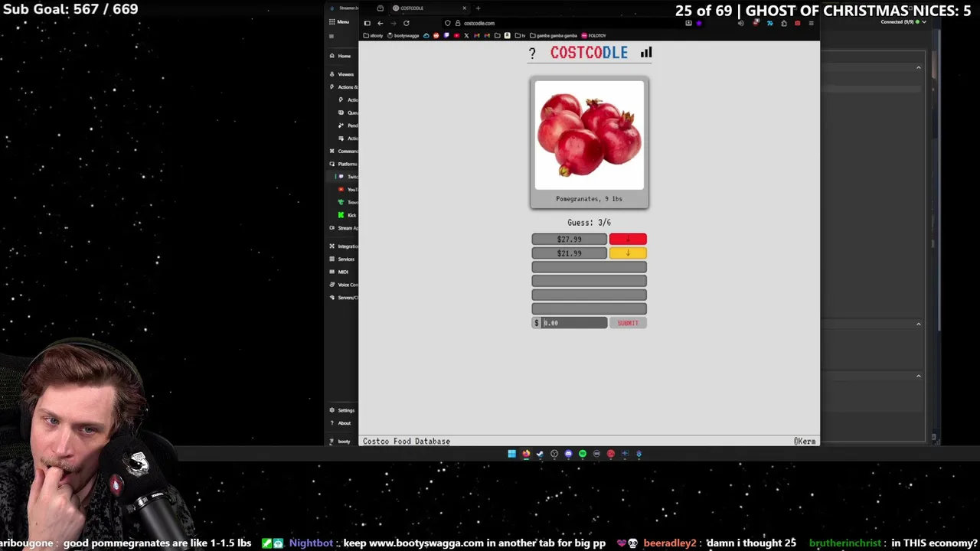The width and height of the screenshot is (980, 551).
Task: Open the Reddit bookmark icon
Action: coord(436,35)
